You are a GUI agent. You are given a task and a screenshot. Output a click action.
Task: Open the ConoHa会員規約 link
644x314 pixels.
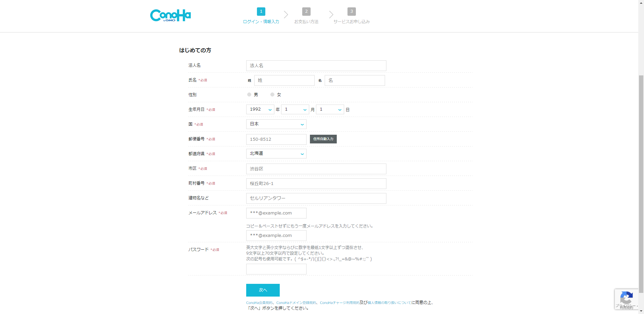[259, 303]
